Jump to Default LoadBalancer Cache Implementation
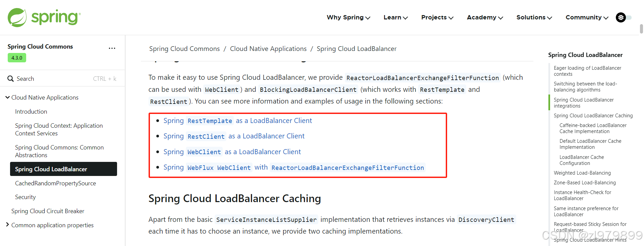The height and width of the screenshot is (246, 644). point(590,144)
